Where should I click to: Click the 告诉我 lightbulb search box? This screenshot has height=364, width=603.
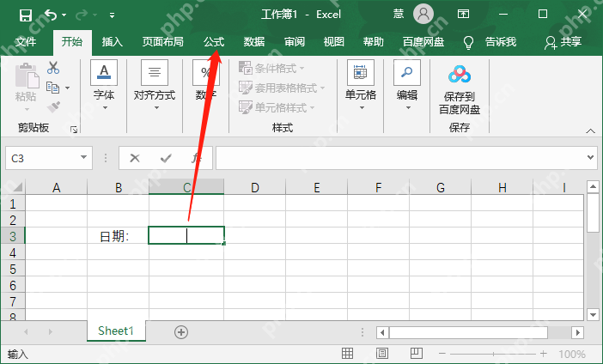coord(490,42)
